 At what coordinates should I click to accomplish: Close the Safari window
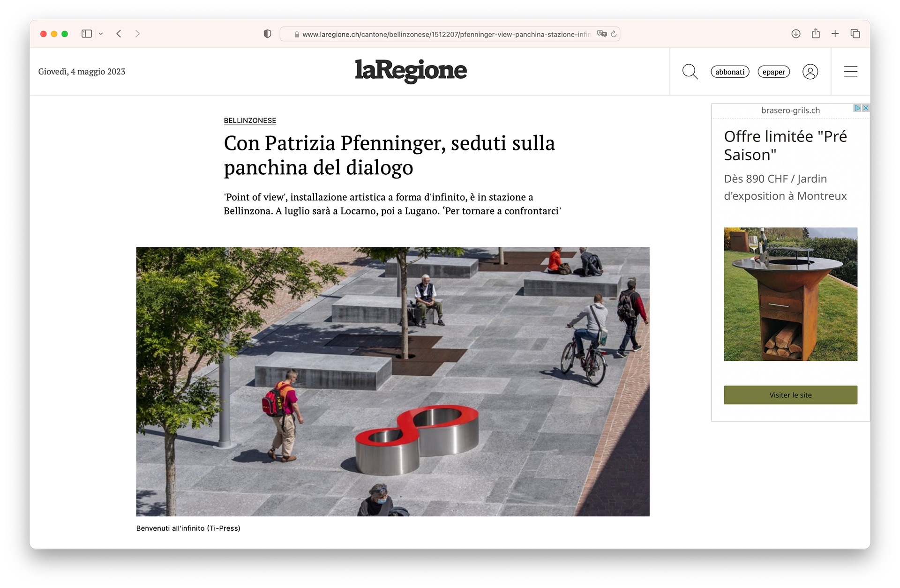(44, 34)
